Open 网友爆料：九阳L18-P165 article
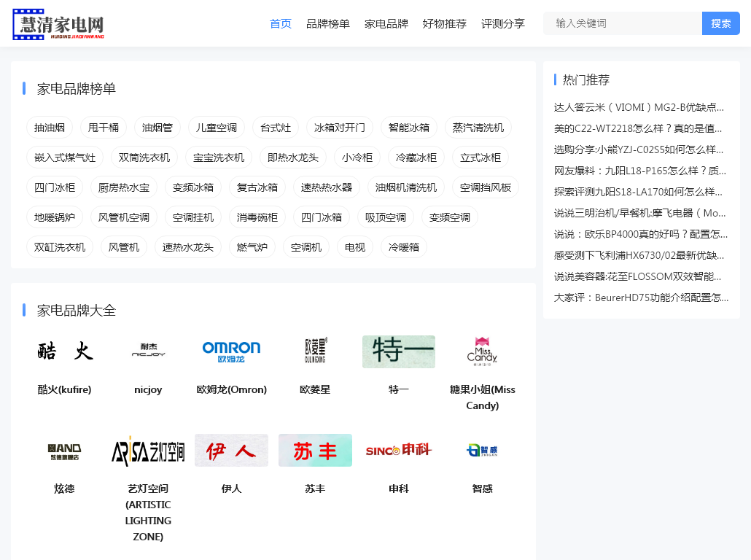The image size is (751, 560). pos(640,171)
